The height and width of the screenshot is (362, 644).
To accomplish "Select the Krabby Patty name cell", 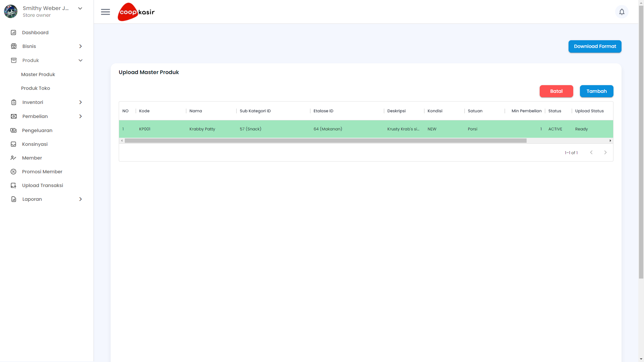I will 211,129.
